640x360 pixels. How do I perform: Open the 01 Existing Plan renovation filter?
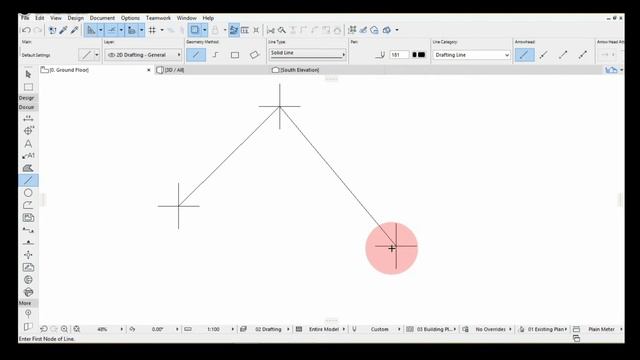(x=547, y=329)
